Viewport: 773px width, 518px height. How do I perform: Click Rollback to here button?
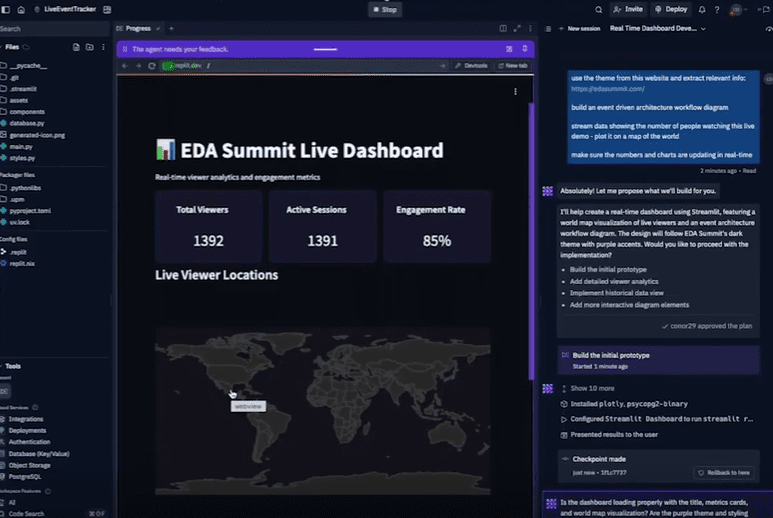(x=724, y=473)
